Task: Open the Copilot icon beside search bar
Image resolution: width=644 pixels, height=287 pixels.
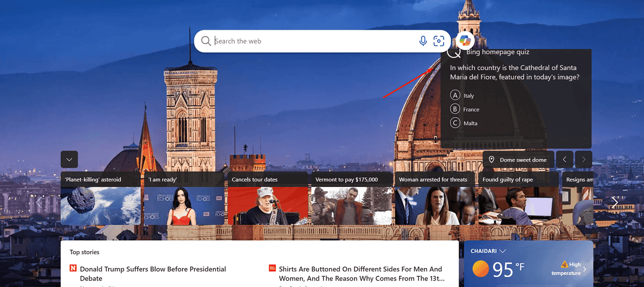Action: [465, 40]
